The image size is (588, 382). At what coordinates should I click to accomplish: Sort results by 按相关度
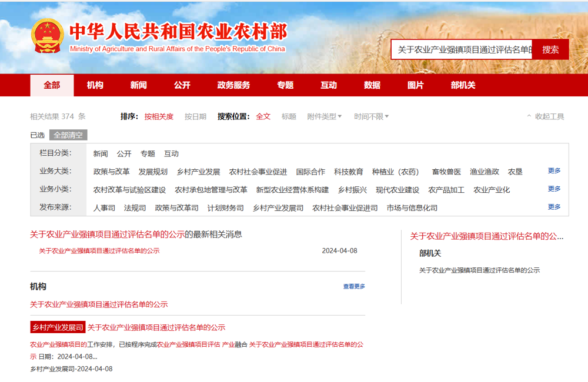pos(159,116)
